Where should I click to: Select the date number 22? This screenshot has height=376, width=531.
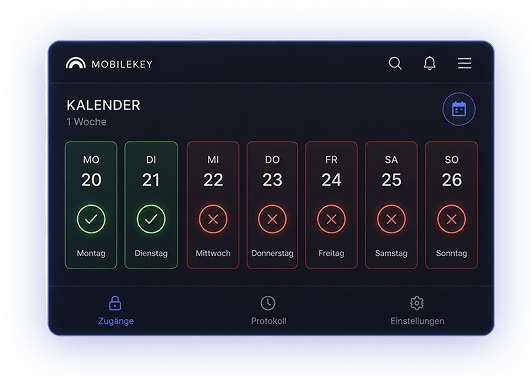pyautogui.click(x=213, y=180)
